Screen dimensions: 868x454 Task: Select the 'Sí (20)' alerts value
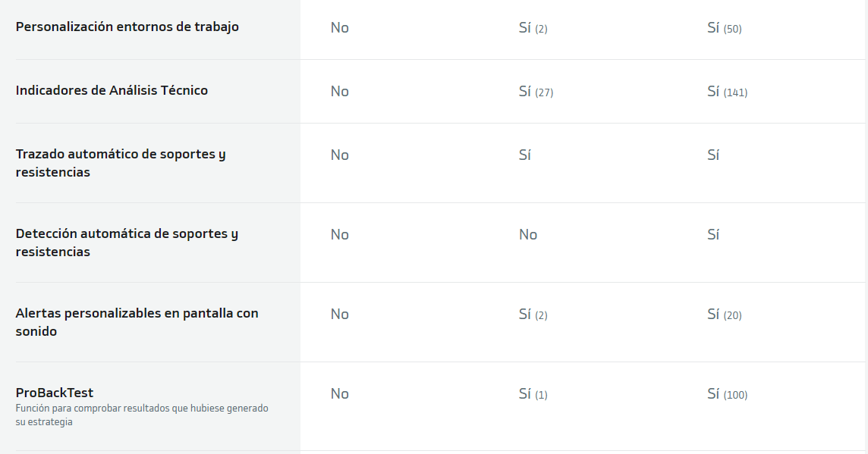point(724,315)
